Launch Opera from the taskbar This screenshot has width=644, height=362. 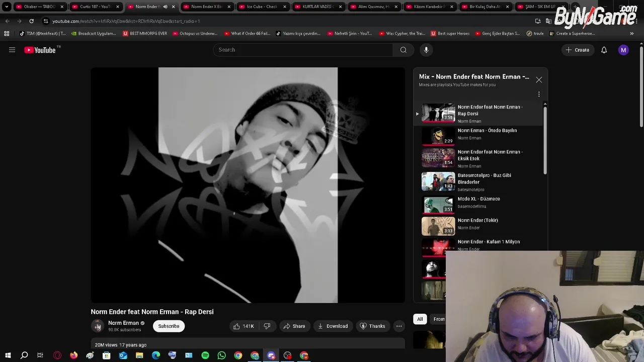pos(57,355)
